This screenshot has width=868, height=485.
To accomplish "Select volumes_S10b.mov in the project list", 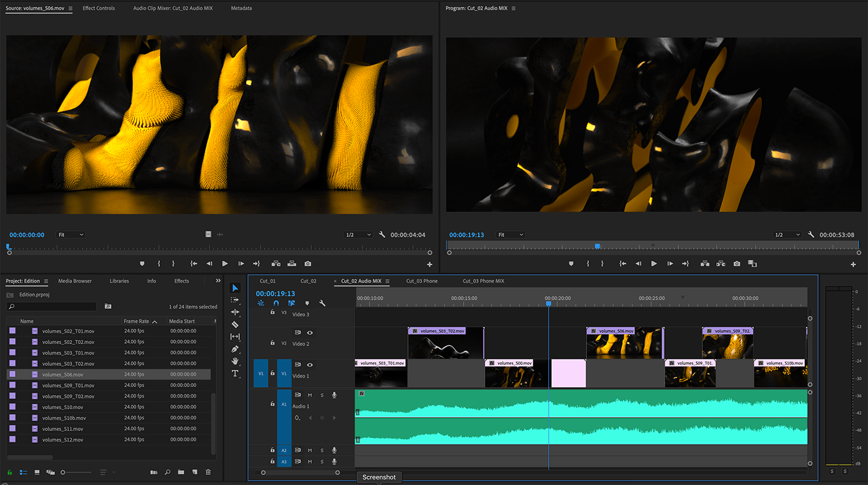I will click(64, 418).
